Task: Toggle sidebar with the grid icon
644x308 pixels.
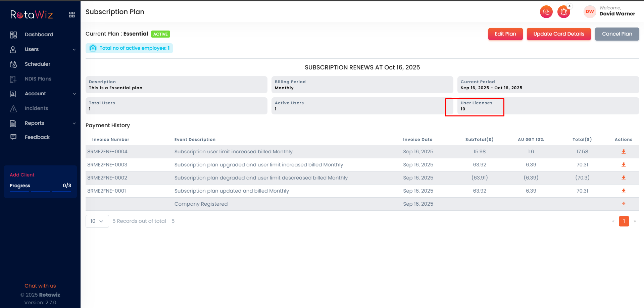Action: tap(71, 14)
